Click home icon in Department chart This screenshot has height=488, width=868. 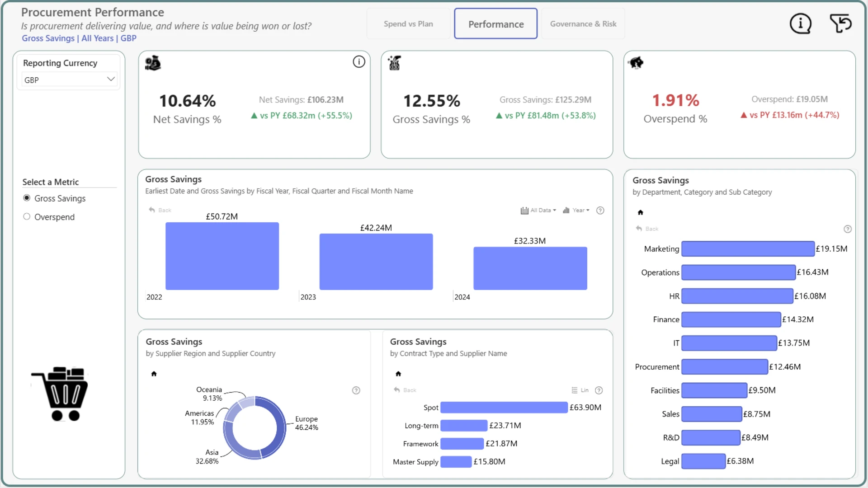click(x=640, y=212)
